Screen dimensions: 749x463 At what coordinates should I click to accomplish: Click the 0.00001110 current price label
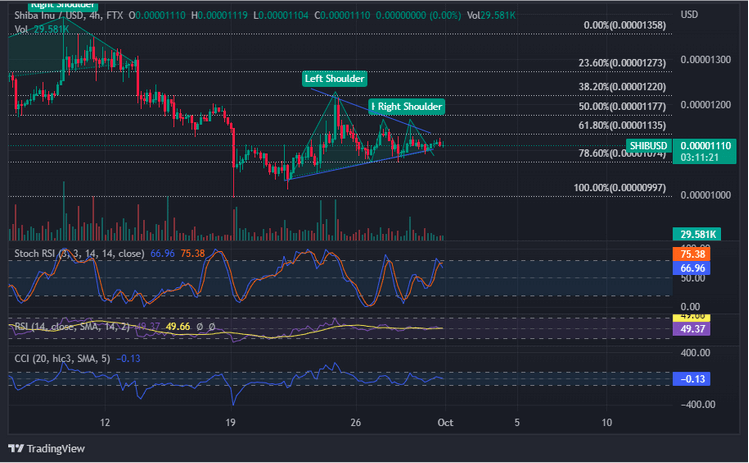(x=706, y=145)
